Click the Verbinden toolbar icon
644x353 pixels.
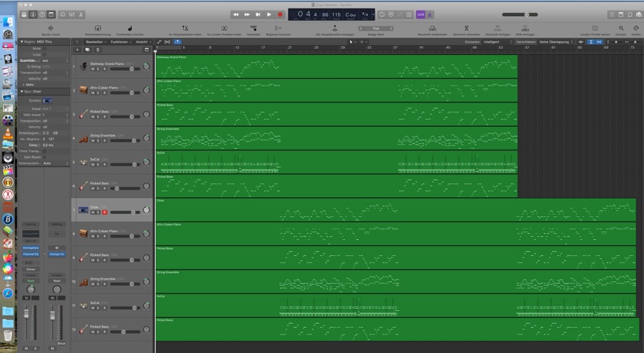point(253,28)
